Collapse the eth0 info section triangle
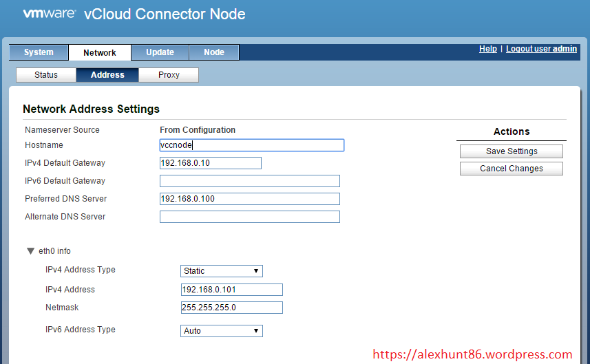590x364 pixels. tap(30, 251)
